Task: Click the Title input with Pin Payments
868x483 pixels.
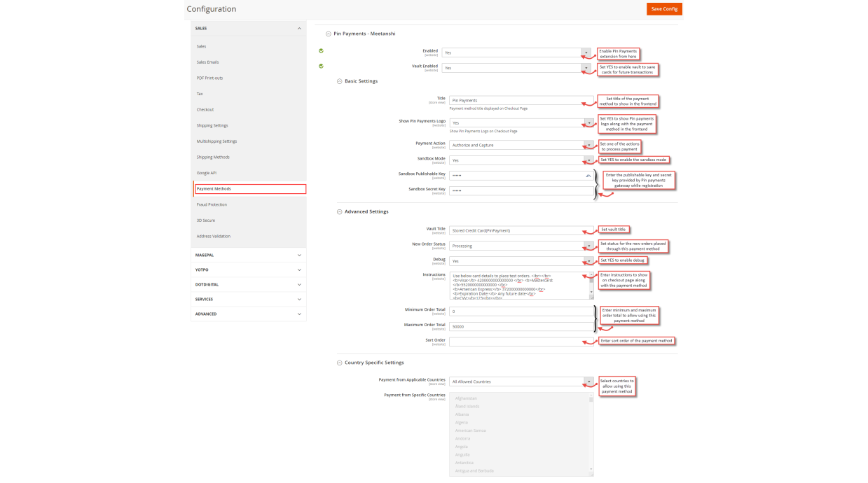Action: tap(521, 100)
